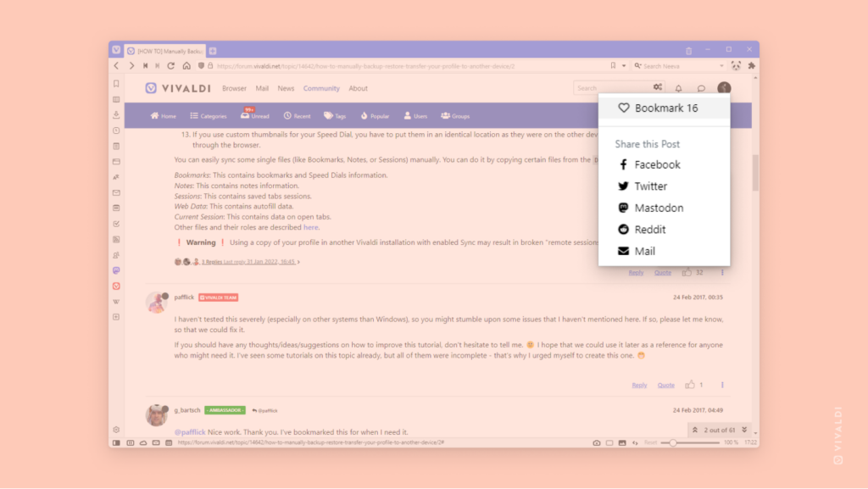Click Quote on post with 32 likes
Image resolution: width=868 pixels, height=489 pixels.
click(663, 272)
